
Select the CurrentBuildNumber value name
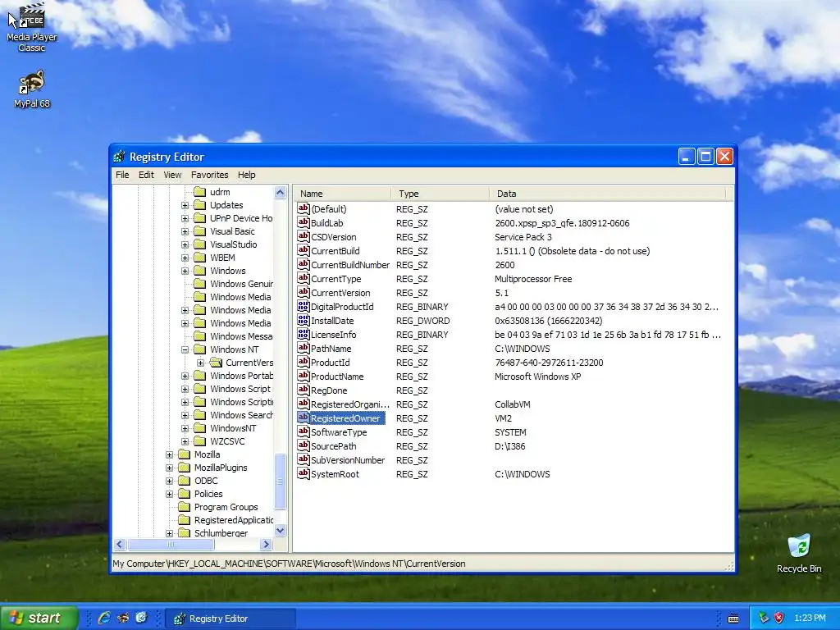coord(349,265)
